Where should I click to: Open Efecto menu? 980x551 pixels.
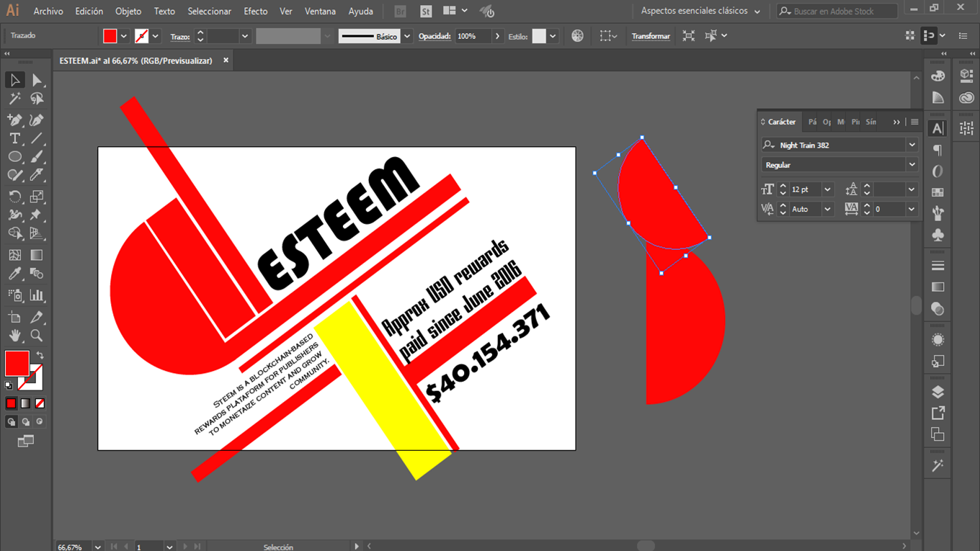coord(255,11)
